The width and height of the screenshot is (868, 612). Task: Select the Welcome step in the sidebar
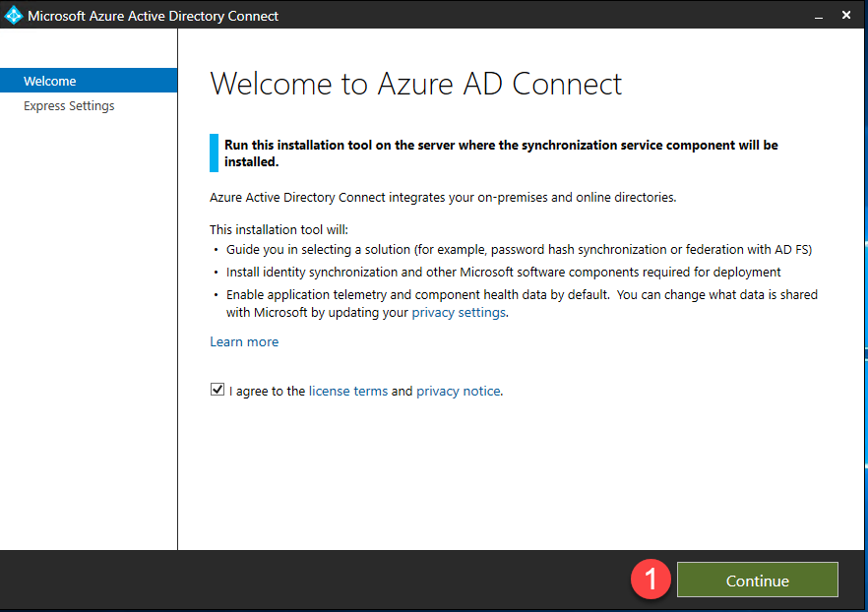[x=50, y=81]
